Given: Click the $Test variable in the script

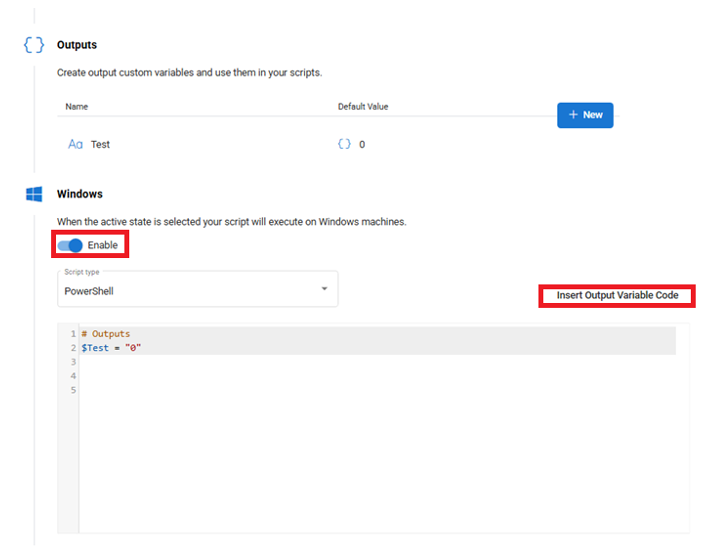Looking at the screenshot, I should click(95, 347).
